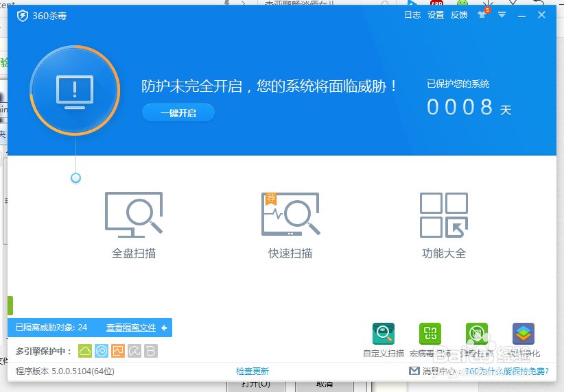Open the 反馈 feedback page
The width and height of the screenshot is (564, 392).
[459, 15]
